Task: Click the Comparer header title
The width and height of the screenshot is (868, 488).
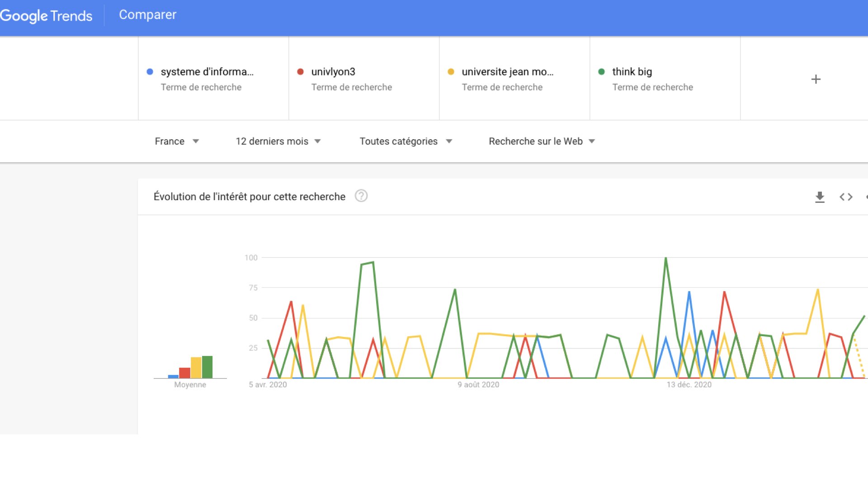Action: pos(147,15)
